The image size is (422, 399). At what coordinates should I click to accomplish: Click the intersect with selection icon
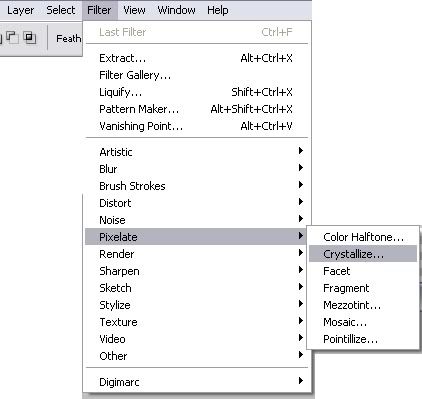(x=30, y=37)
